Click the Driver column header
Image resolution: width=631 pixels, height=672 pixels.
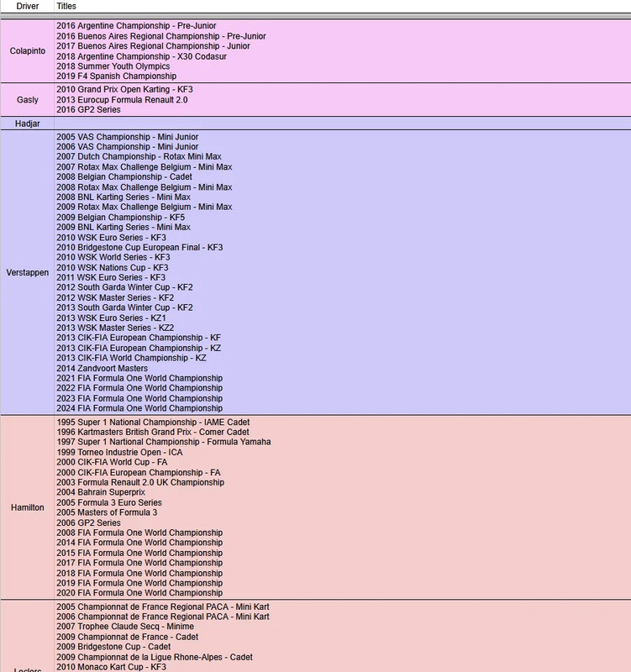click(27, 6)
